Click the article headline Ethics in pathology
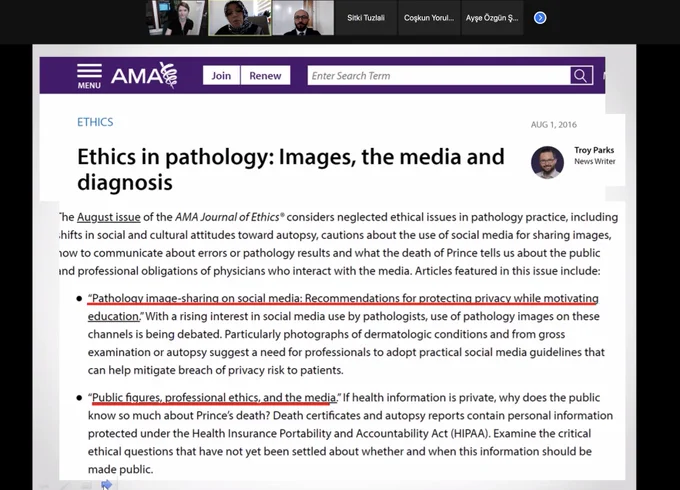This screenshot has height=490, width=680. click(291, 169)
